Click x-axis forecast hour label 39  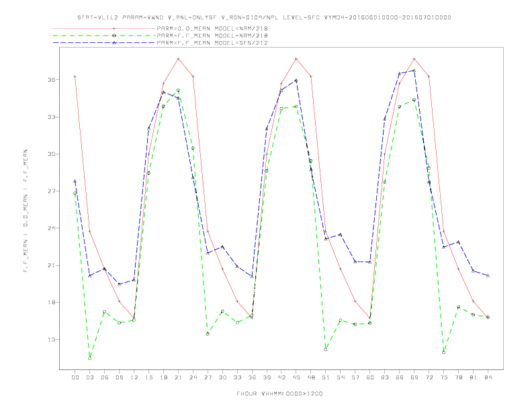click(267, 377)
